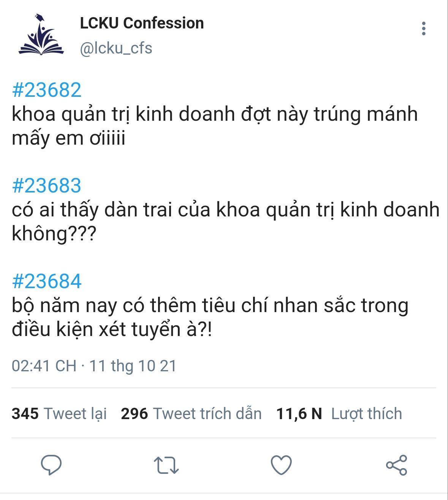Click the text 'điều kiện xét tuyển à?!'

coord(112,329)
